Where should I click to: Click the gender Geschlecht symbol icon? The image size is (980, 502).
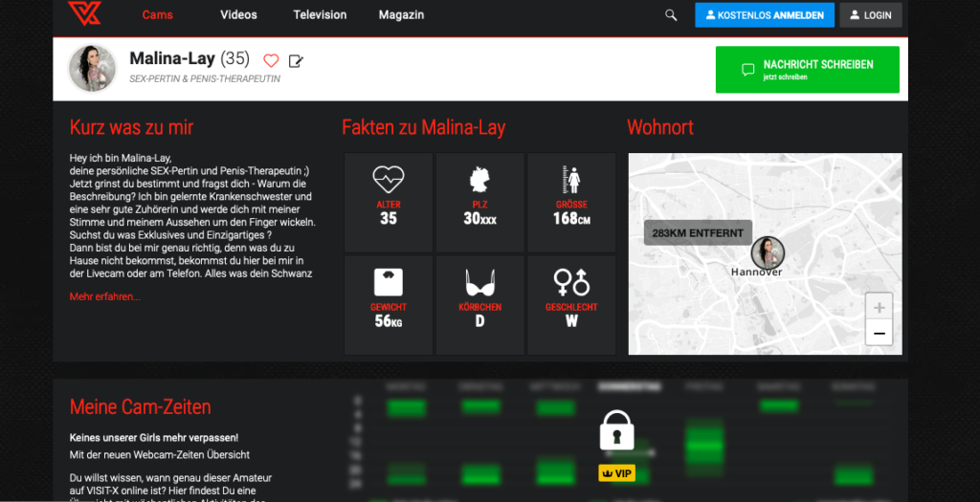571,281
